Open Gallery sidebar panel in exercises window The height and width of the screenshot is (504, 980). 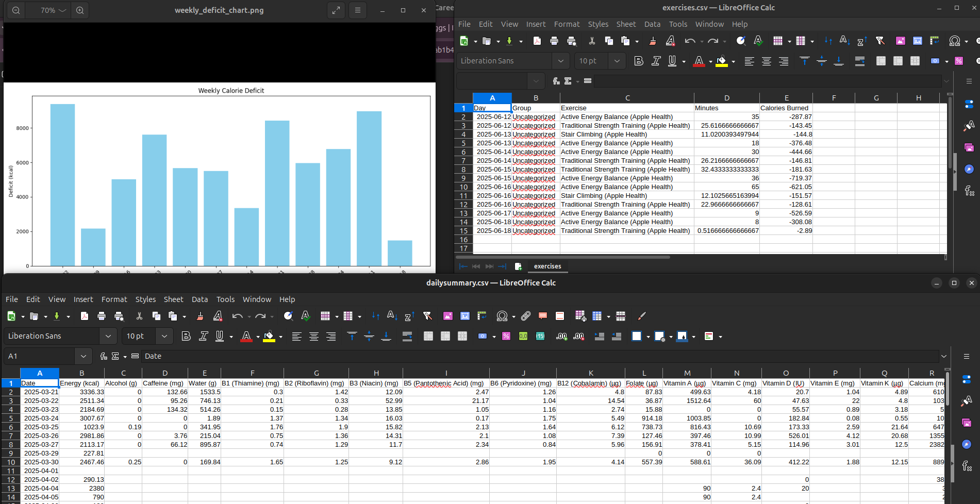(969, 148)
